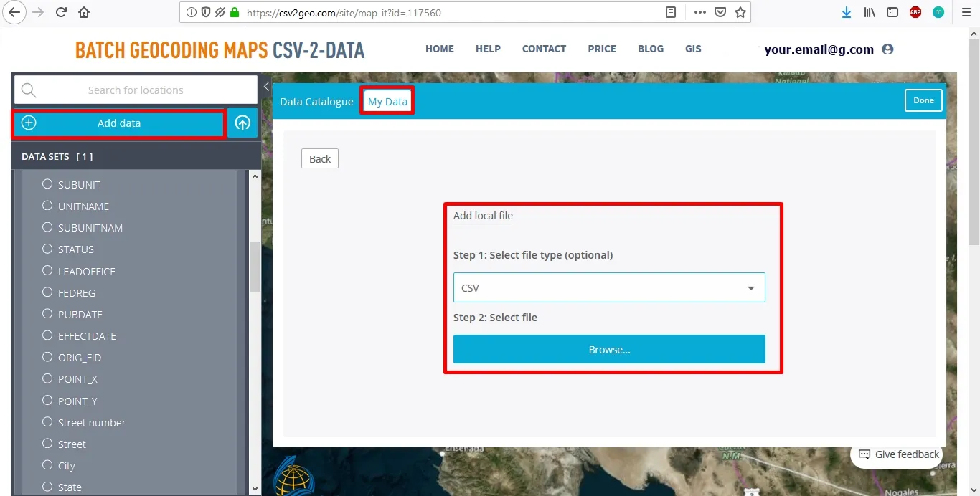Choose the POINT_X radio button
This screenshot has width=980, height=496.
click(x=47, y=378)
